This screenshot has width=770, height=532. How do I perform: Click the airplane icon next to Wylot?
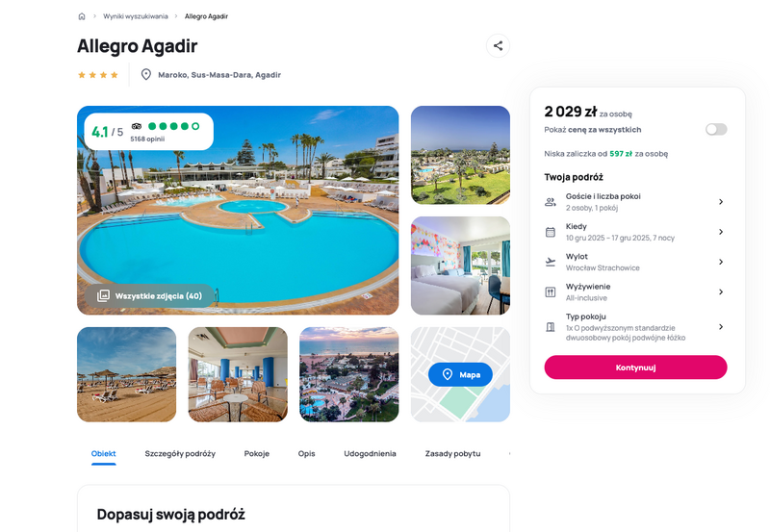[x=551, y=262]
